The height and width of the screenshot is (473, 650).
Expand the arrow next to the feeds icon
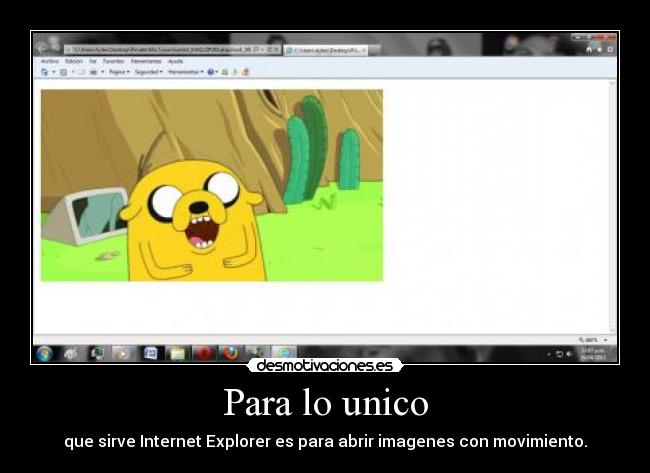pos(73,72)
